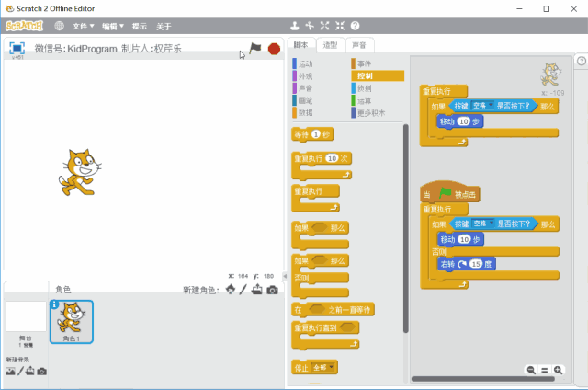Select the 运动 block category
The height and width of the screenshot is (390, 588).
(305, 63)
